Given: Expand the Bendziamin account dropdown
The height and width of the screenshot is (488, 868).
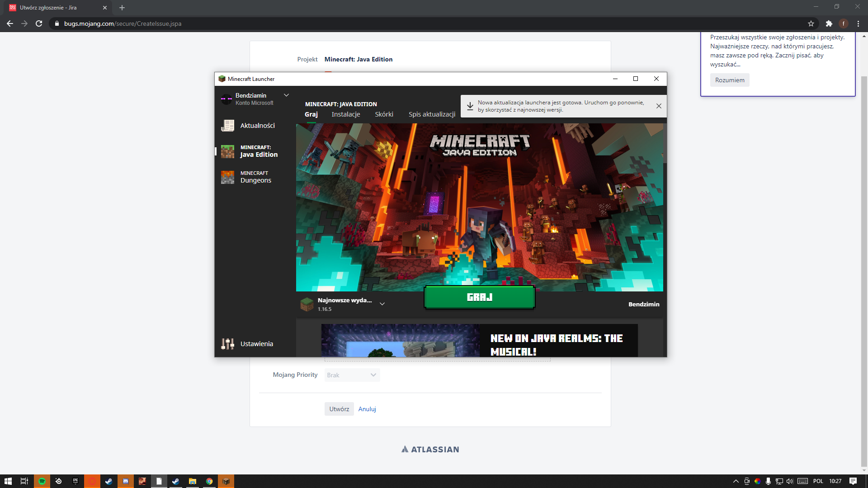Looking at the screenshot, I should pos(286,95).
